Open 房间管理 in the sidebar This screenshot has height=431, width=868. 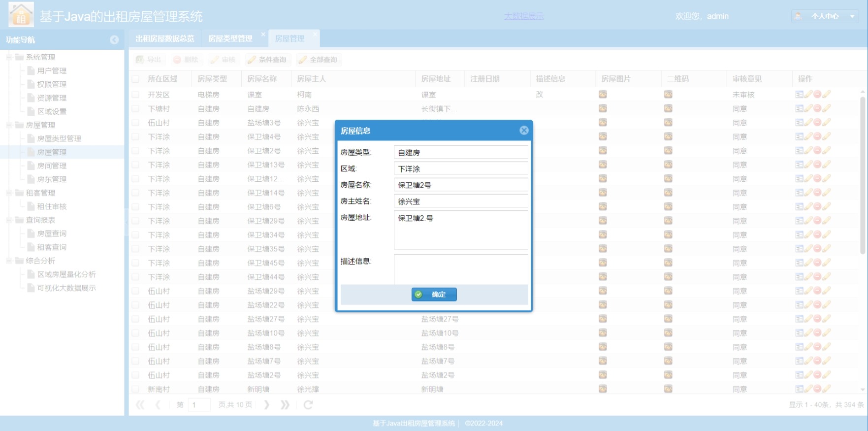pos(52,166)
